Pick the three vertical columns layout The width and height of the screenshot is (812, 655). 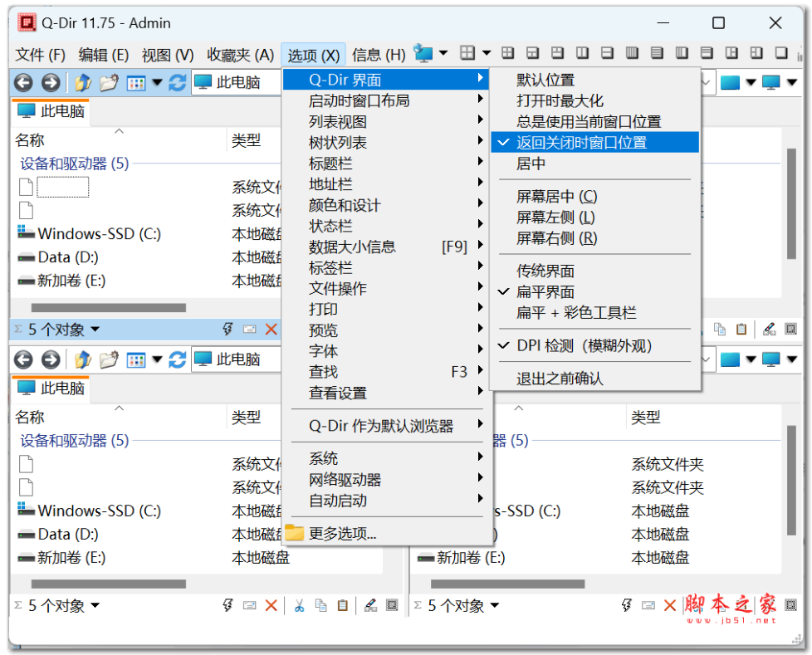(682, 53)
